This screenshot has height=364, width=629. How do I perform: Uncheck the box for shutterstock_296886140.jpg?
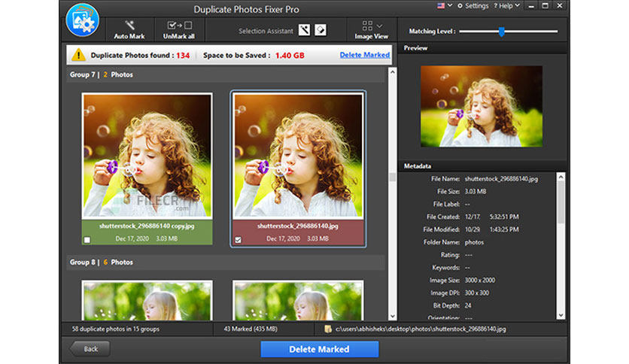point(238,240)
